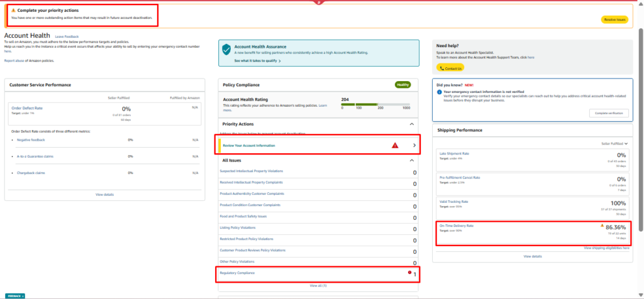Screen dimensions: 644x299
Task: Click the orange warning icon next to 86.36%
Action: coord(602,225)
